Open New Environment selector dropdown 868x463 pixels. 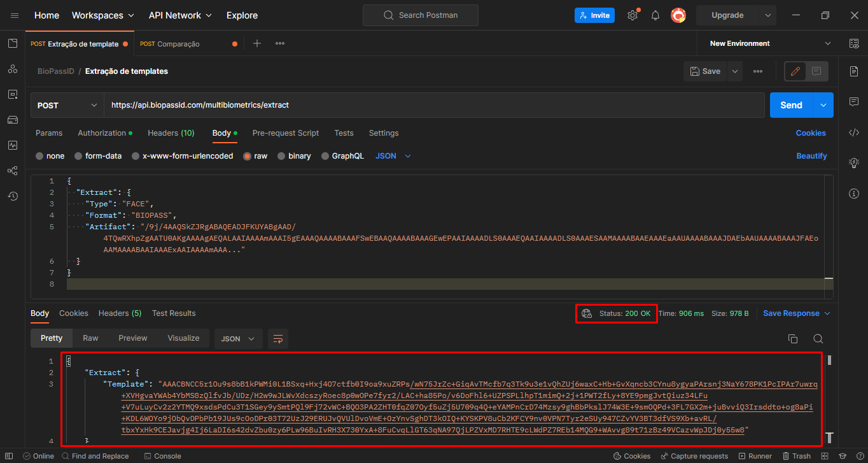coord(771,43)
